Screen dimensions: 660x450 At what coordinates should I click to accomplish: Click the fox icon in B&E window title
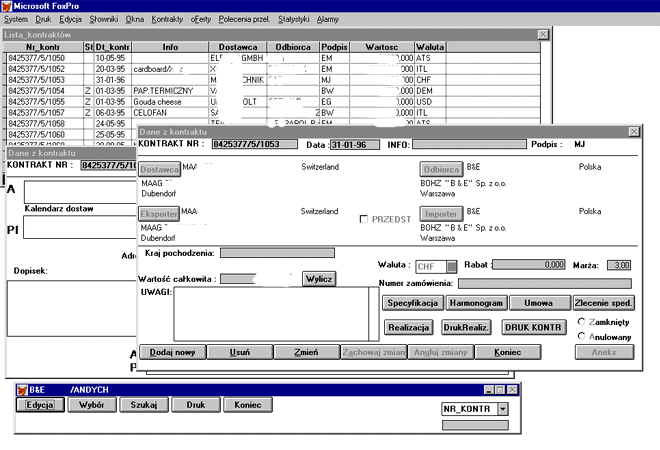22,390
